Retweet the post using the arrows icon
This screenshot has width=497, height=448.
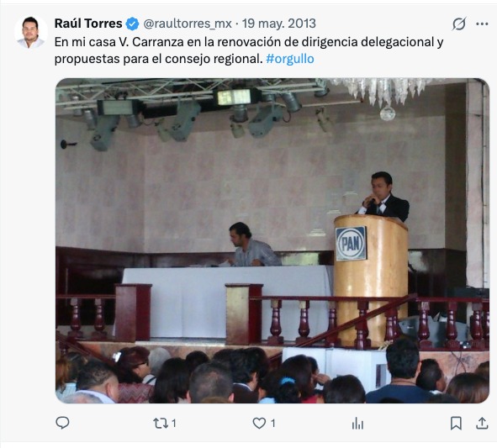[x=161, y=423]
